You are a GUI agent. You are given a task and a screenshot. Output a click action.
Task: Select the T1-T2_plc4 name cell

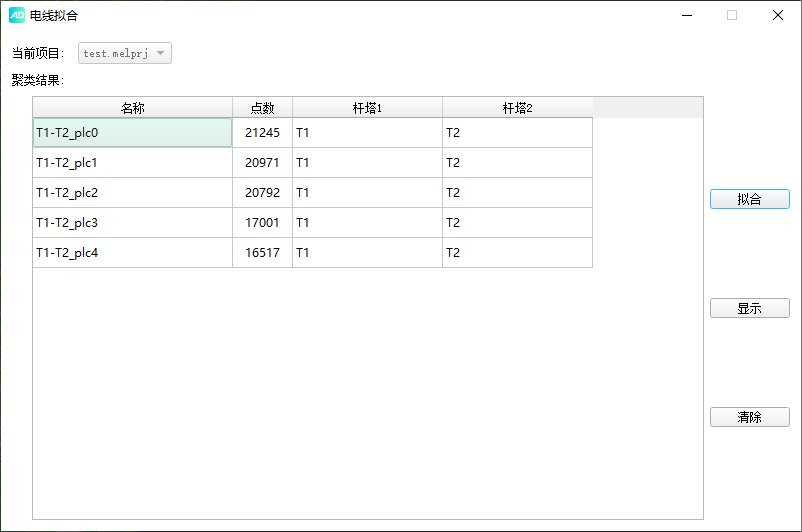click(x=132, y=253)
